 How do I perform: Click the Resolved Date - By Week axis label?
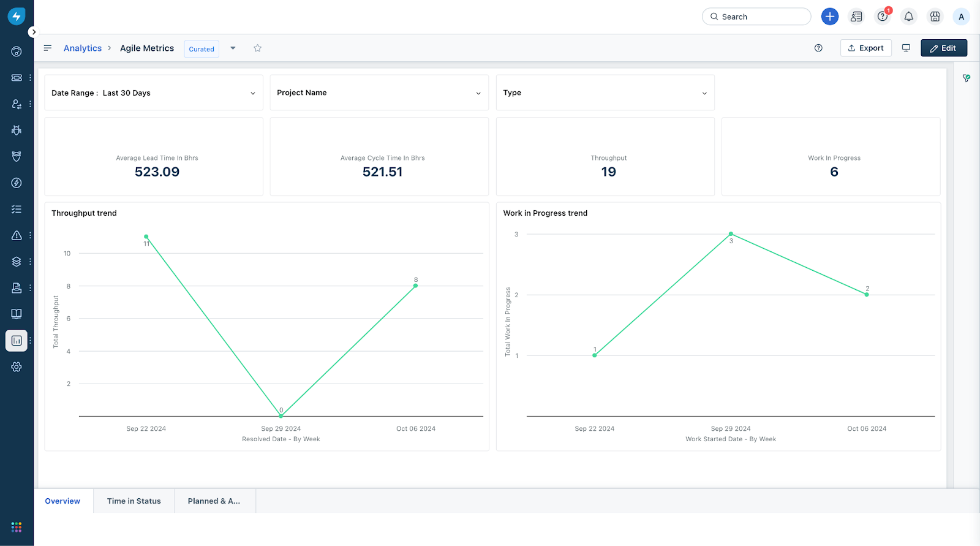pyautogui.click(x=281, y=439)
